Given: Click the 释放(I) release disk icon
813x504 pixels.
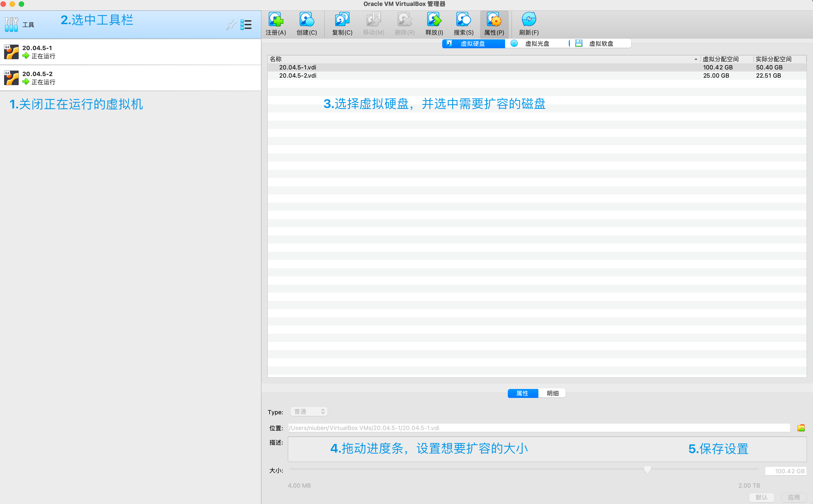Looking at the screenshot, I should (434, 19).
